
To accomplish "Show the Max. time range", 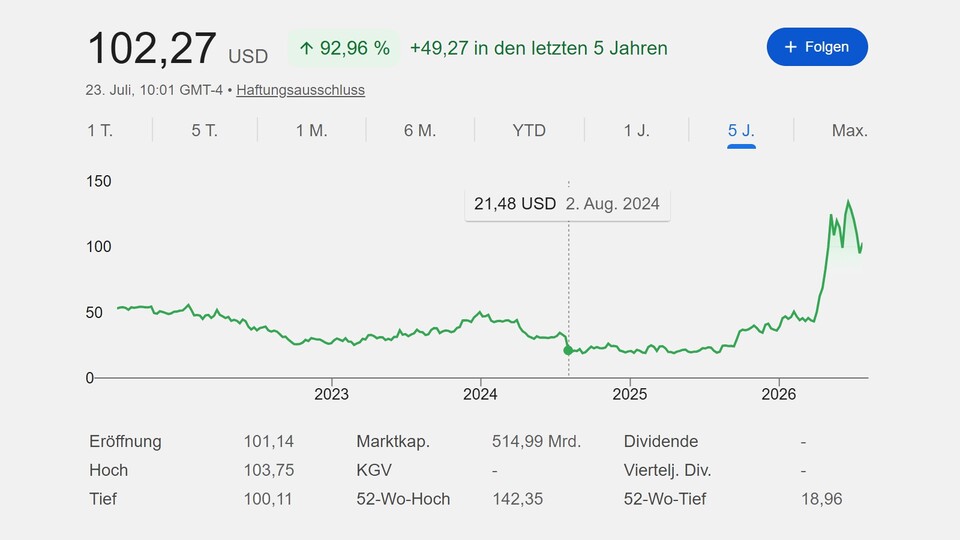I will click(849, 130).
